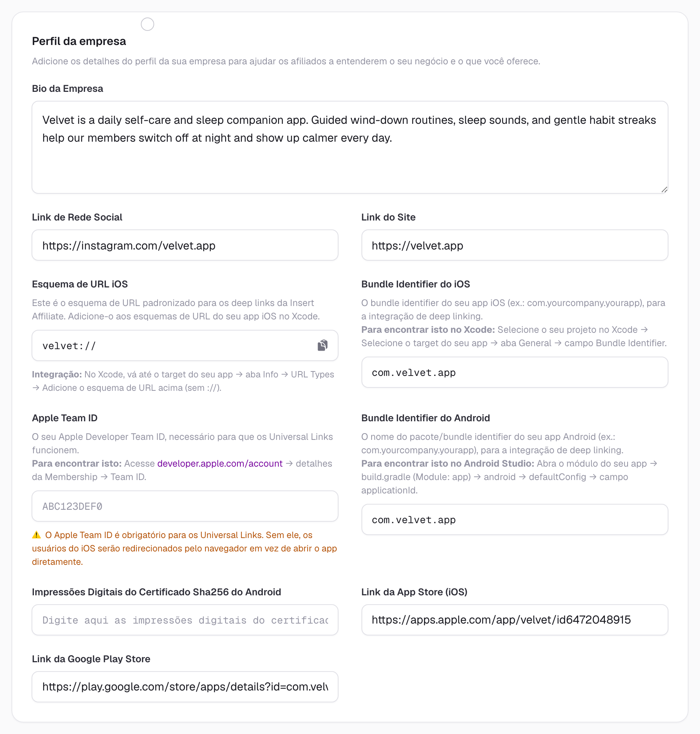Click the Sha256 certificate fingerprints field
Viewport: 700px width, 734px height.
click(185, 620)
